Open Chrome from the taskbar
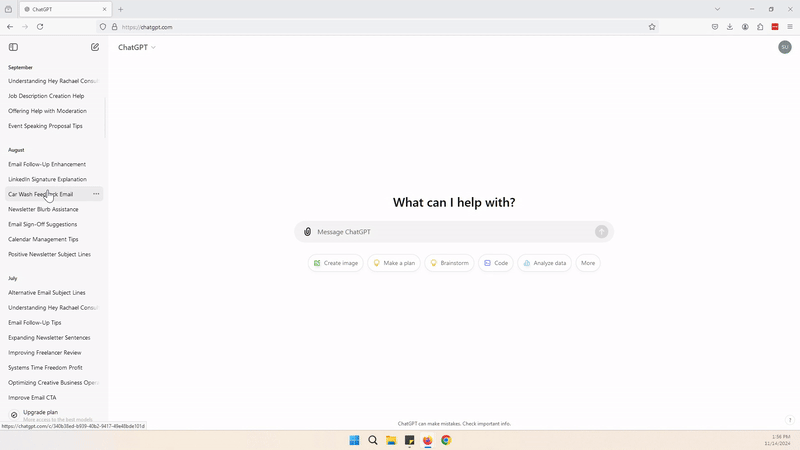 pyautogui.click(x=446, y=440)
